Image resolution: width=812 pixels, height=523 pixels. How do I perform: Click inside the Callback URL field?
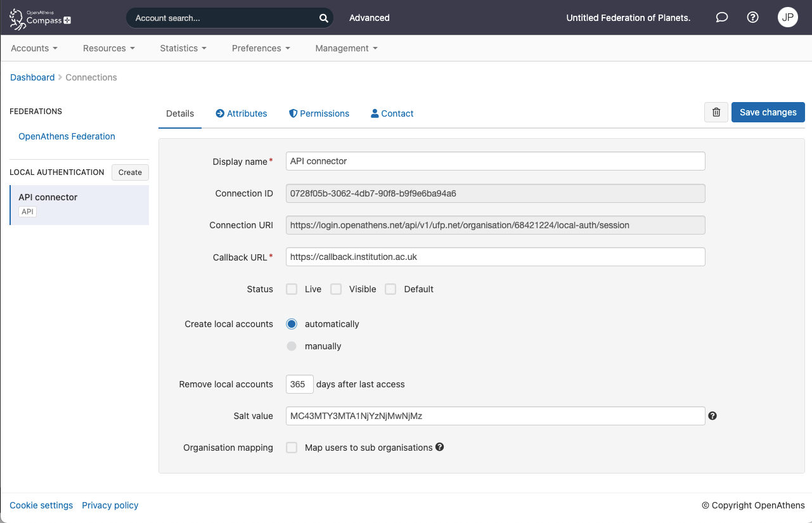[x=495, y=257]
